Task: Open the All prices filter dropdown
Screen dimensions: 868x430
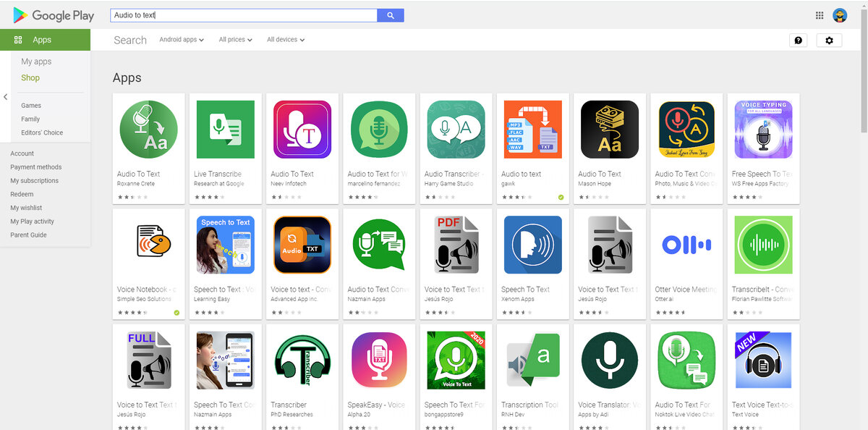Action: [234, 40]
